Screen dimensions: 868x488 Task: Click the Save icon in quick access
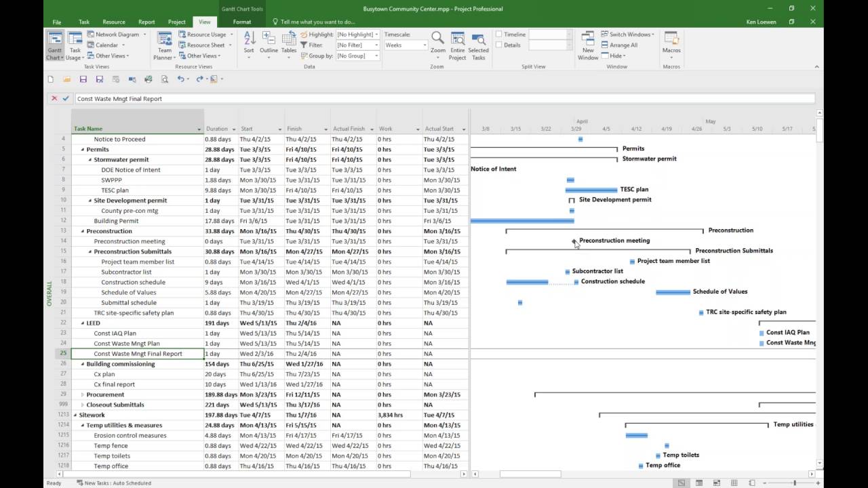83,79
